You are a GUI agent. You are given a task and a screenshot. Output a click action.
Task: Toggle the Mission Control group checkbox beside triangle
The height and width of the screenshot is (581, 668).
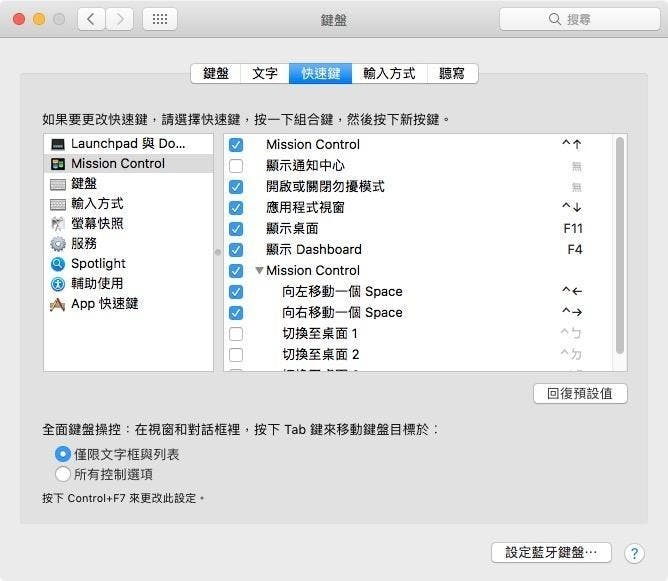click(236, 270)
